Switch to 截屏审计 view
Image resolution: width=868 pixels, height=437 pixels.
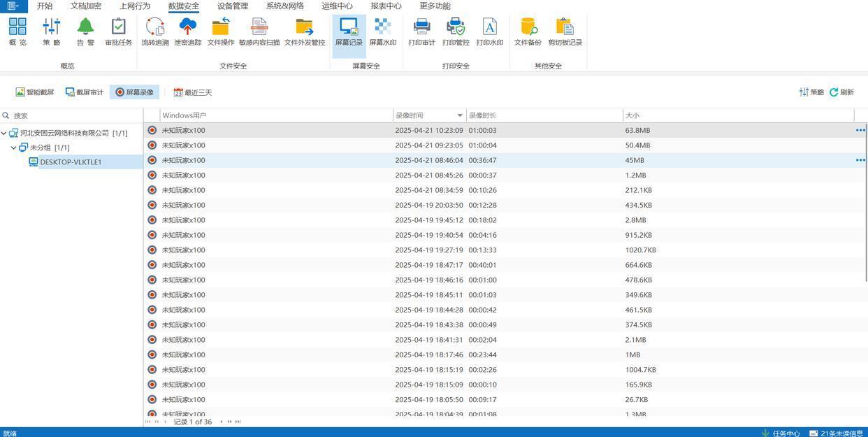click(85, 92)
